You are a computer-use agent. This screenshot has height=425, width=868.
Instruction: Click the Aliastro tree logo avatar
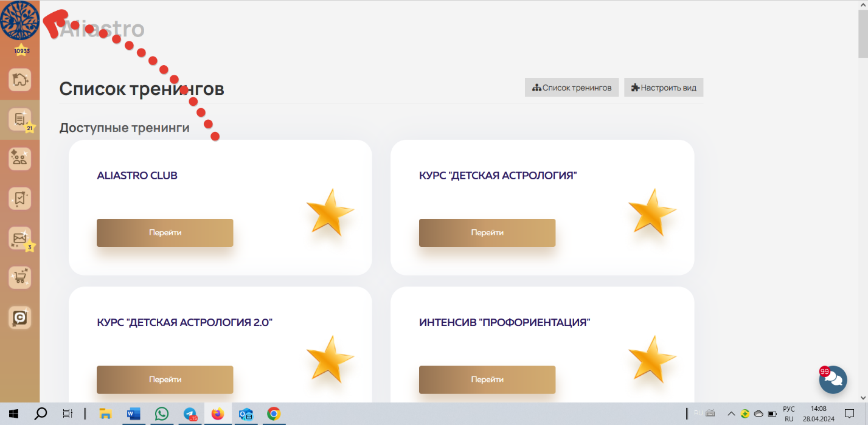point(19,21)
